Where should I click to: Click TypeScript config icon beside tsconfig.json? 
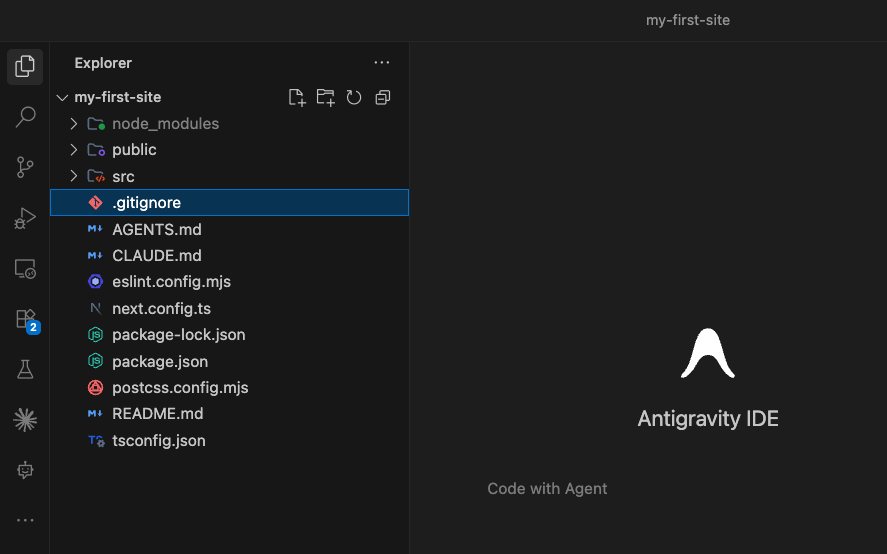(96, 441)
